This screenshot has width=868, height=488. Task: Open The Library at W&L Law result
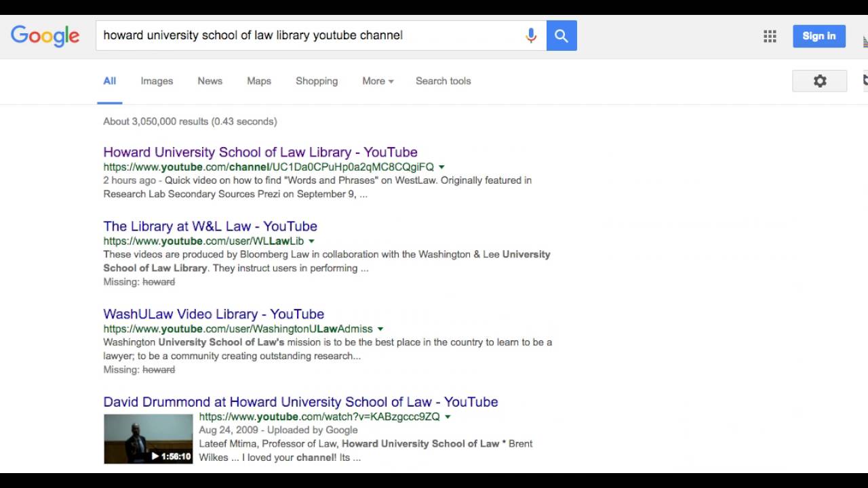[x=210, y=226]
